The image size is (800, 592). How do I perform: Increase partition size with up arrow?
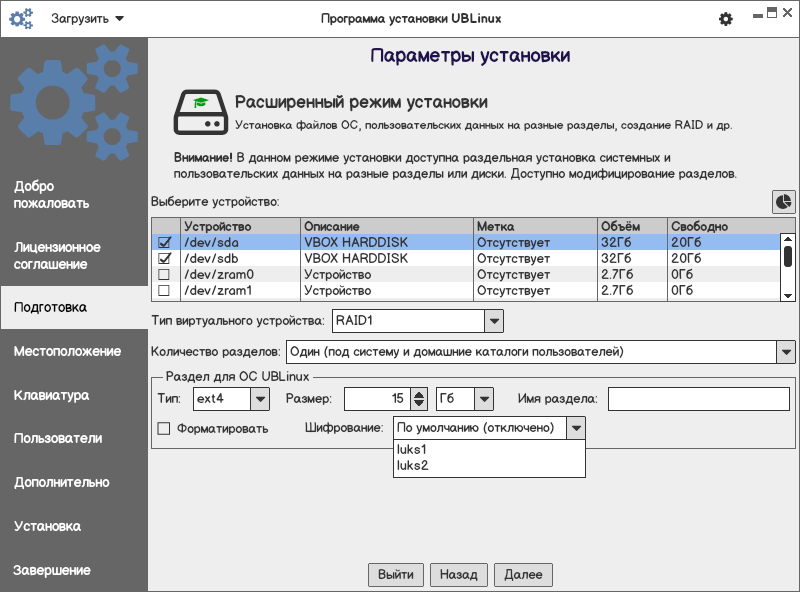tap(419, 393)
